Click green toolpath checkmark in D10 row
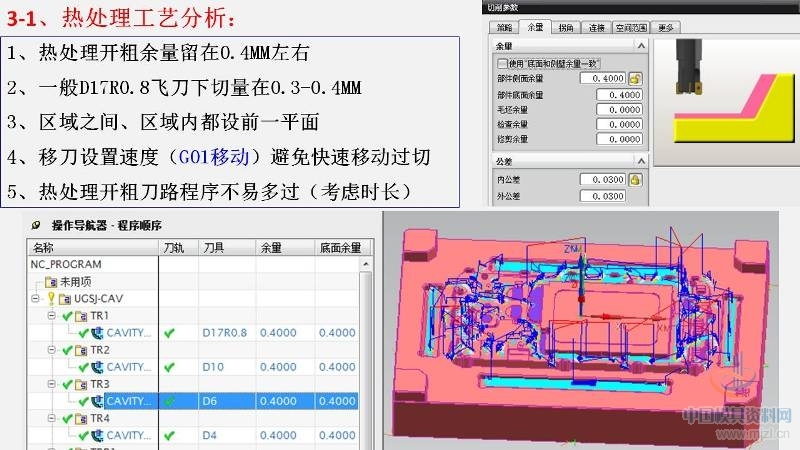800x450 pixels. tap(169, 367)
